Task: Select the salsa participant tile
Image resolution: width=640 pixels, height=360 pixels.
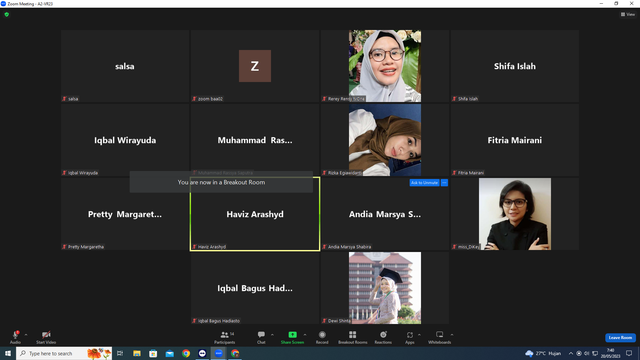Action: pos(125,66)
